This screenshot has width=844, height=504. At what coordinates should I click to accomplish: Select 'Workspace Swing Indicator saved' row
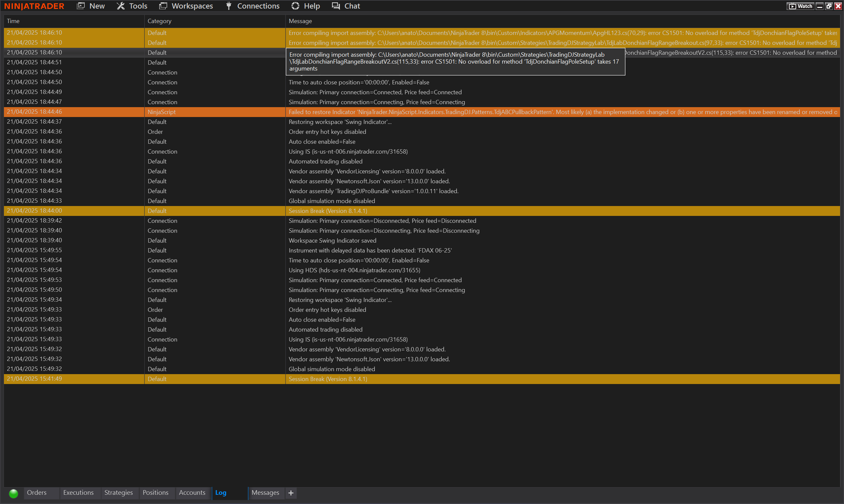(x=422, y=240)
